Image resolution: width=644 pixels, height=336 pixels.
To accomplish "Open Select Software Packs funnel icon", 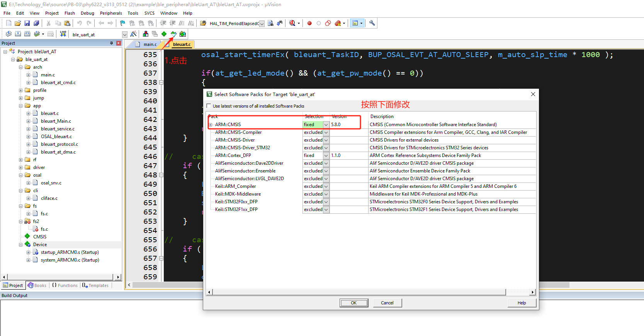I will click(x=173, y=34).
